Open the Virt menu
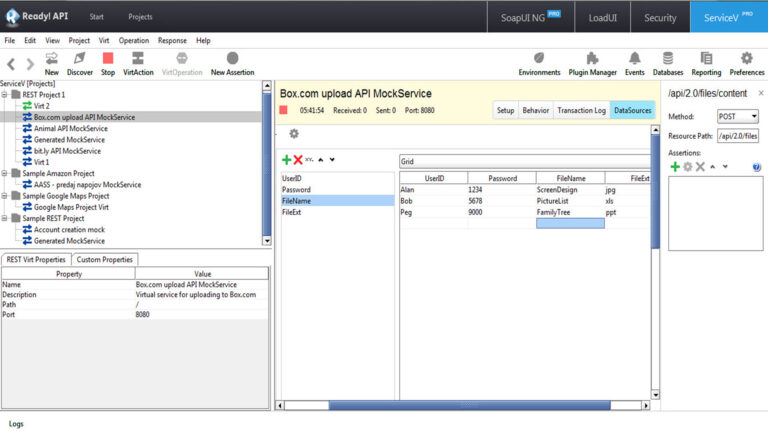This screenshot has height=432, width=768. pos(104,41)
